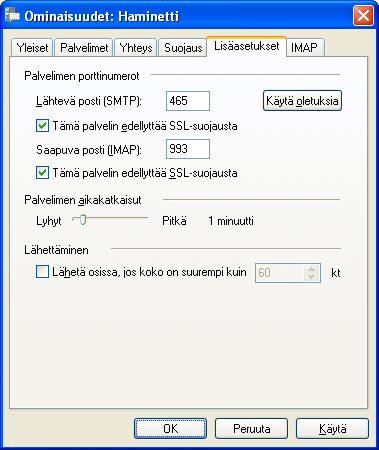Viewport: 379px width, 450px height.
Task: Open the Palvelimet tab
Action: click(84, 48)
